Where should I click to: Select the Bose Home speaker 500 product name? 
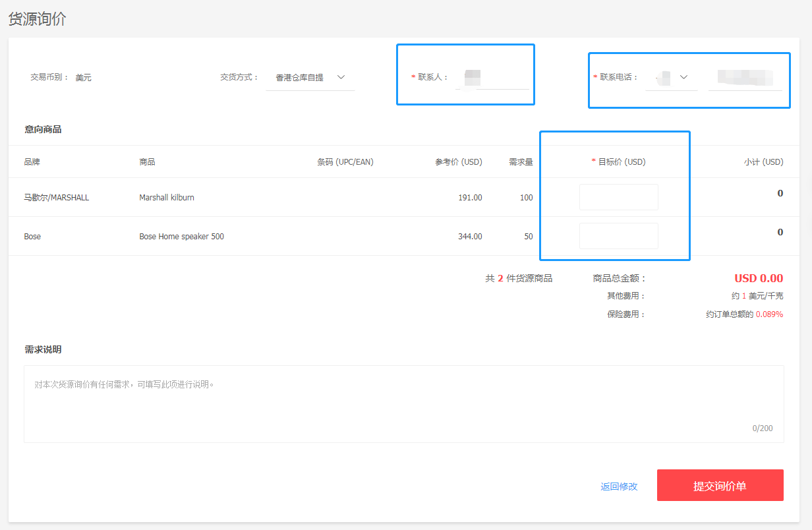[x=181, y=236]
